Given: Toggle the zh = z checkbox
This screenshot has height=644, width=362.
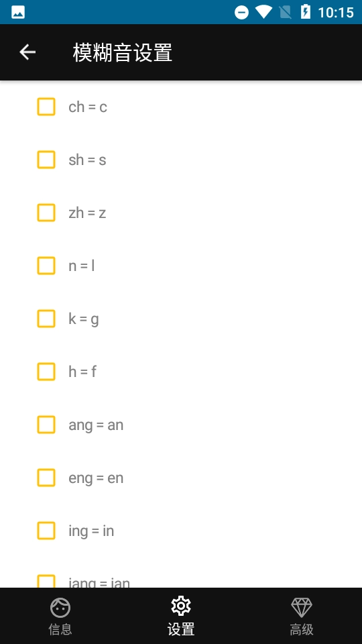Looking at the screenshot, I should 46,213.
